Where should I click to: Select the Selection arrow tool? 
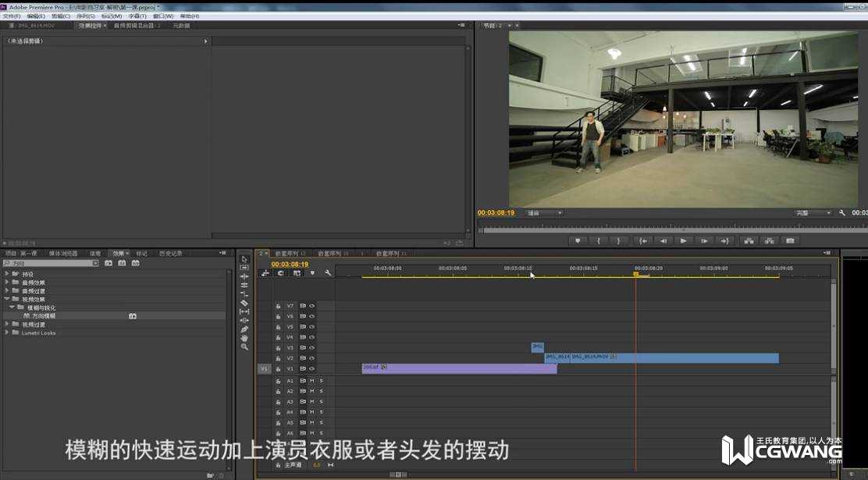(244, 259)
